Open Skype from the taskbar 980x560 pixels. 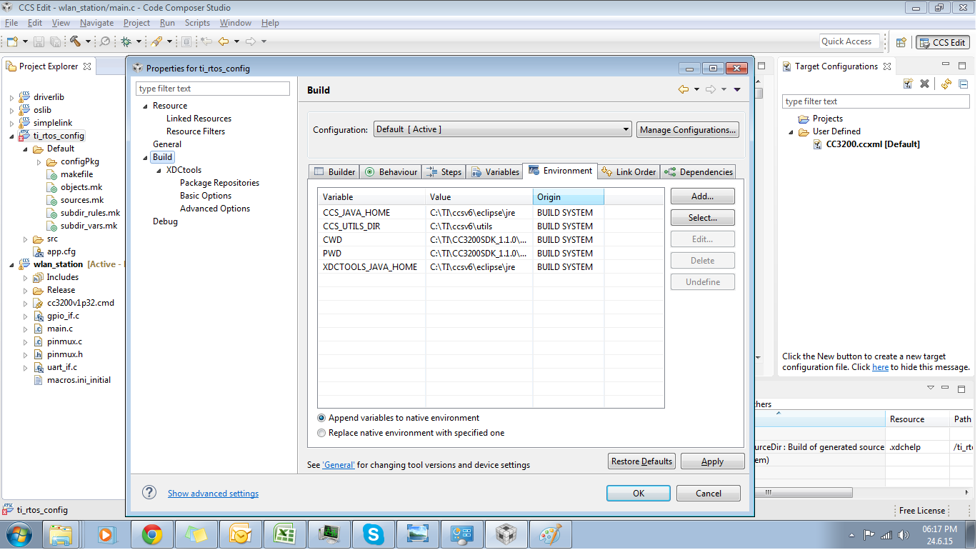(373, 534)
